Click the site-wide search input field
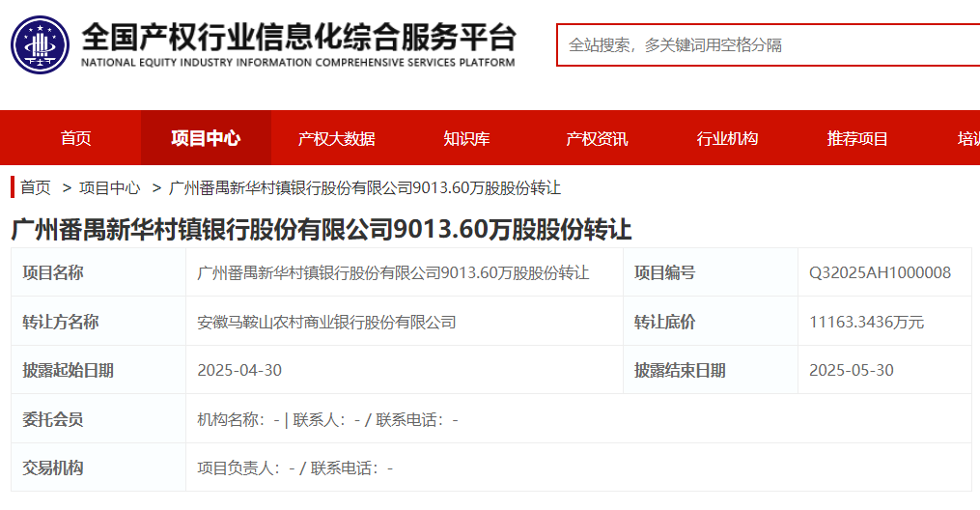Screen dimensions: 980x510 (769, 45)
